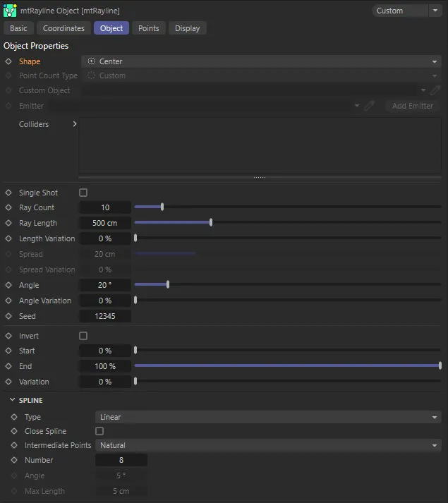Click keyframe diamond next to Shape

(x=8, y=61)
